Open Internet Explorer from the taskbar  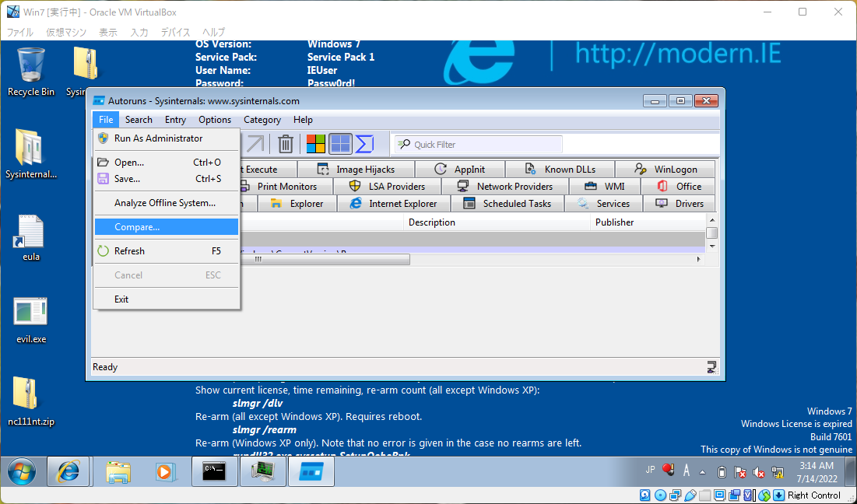coord(68,472)
